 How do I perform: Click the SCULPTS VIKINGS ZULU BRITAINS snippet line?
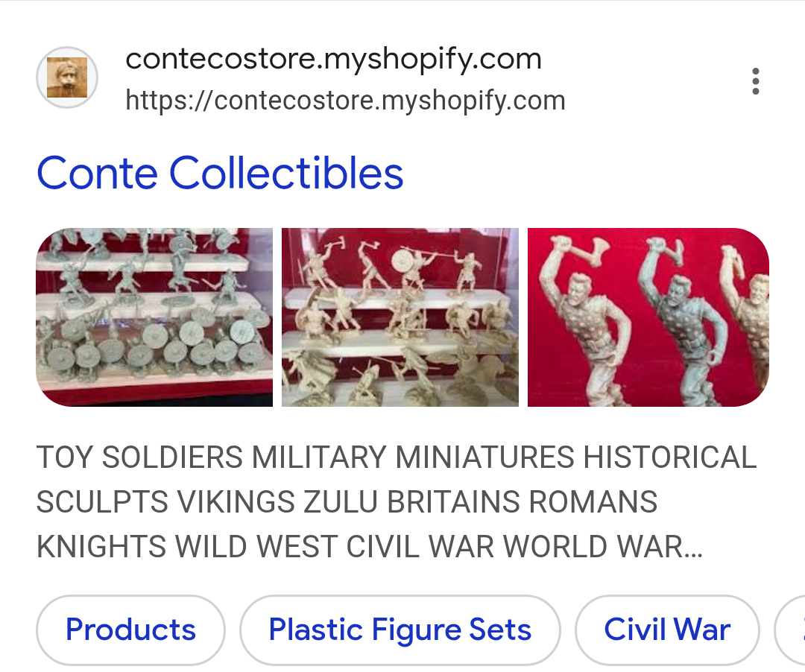(347, 501)
